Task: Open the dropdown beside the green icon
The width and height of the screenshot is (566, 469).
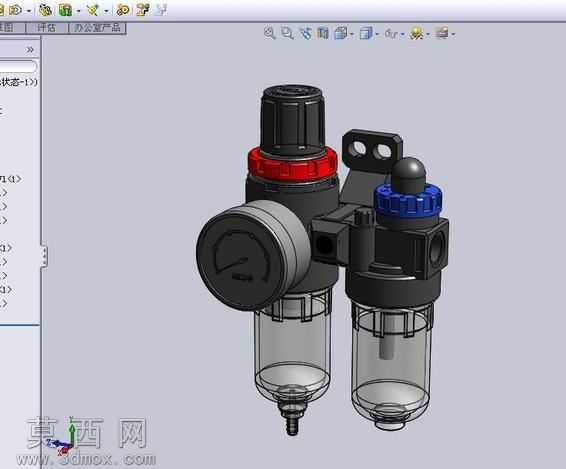Action: [79, 11]
